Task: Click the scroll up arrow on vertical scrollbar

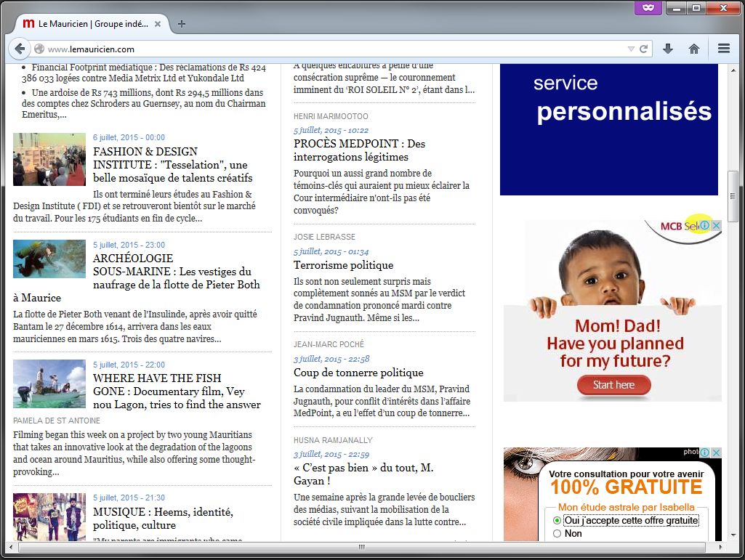Action: point(733,70)
